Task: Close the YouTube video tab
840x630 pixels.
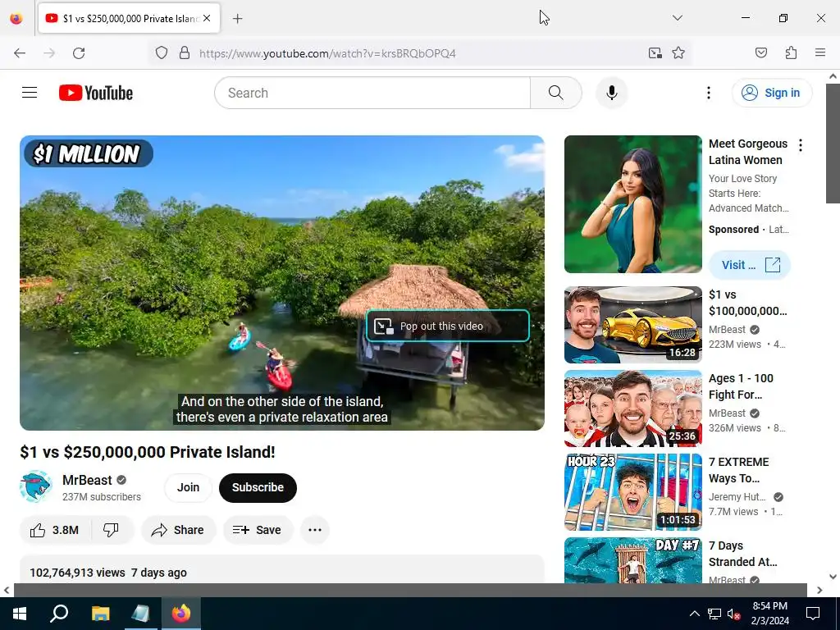Action: [207, 18]
